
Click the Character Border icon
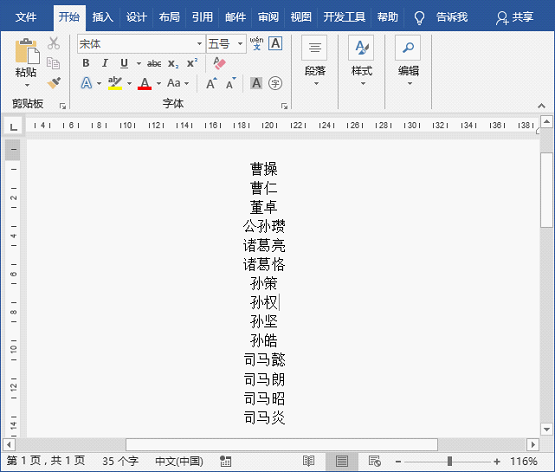[275, 44]
